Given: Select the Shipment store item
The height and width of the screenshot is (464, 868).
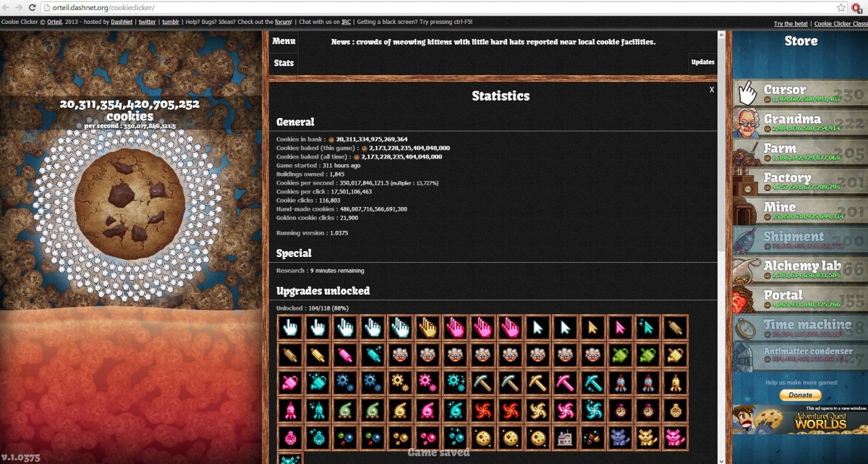Looking at the screenshot, I should point(800,240).
